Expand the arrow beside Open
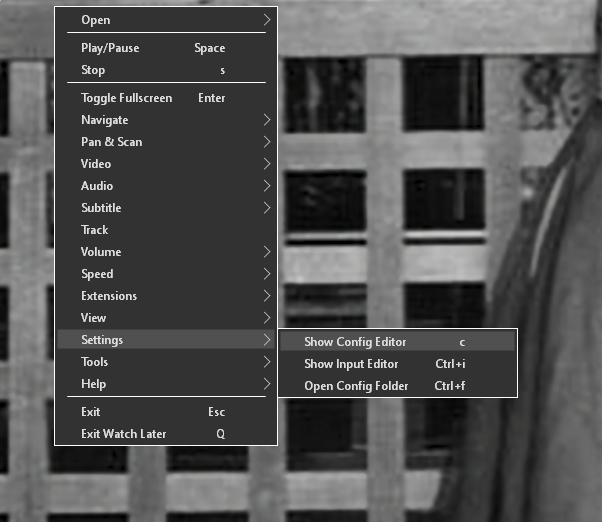Viewport: 602px width, 522px height. [x=267, y=20]
